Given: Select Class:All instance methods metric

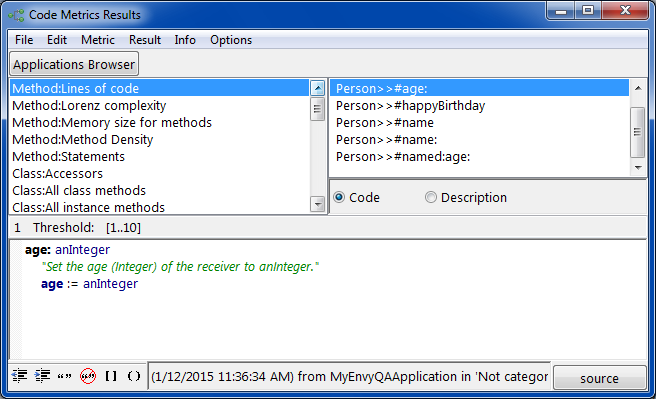Looking at the screenshot, I should (x=159, y=207).
